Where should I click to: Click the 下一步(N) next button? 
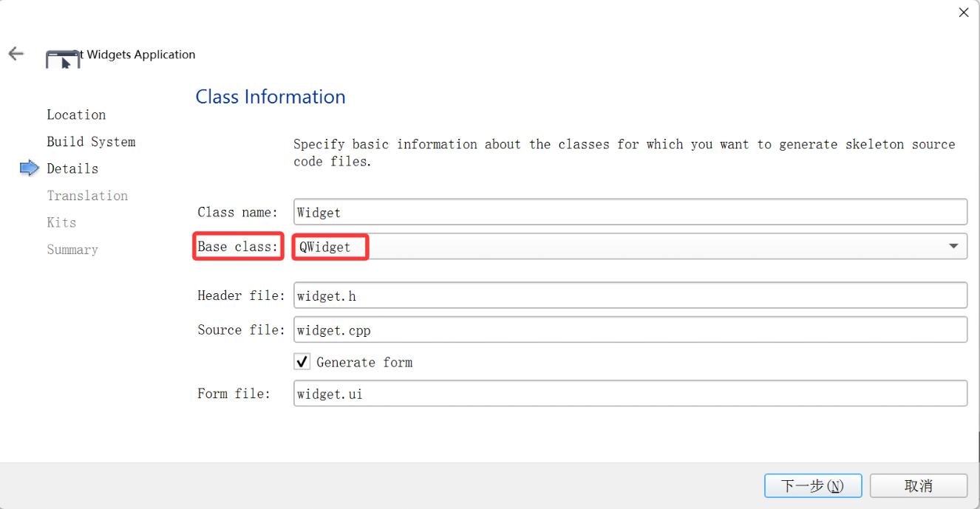pos(813,486)
